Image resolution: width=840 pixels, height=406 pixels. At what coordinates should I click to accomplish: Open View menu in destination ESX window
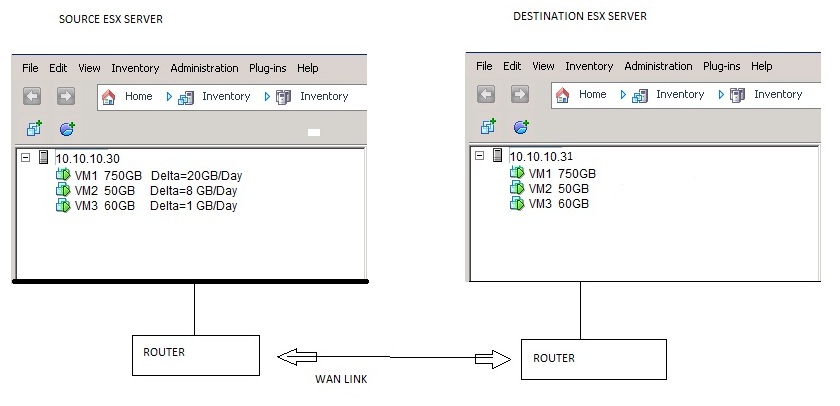[x=543, y=66]
